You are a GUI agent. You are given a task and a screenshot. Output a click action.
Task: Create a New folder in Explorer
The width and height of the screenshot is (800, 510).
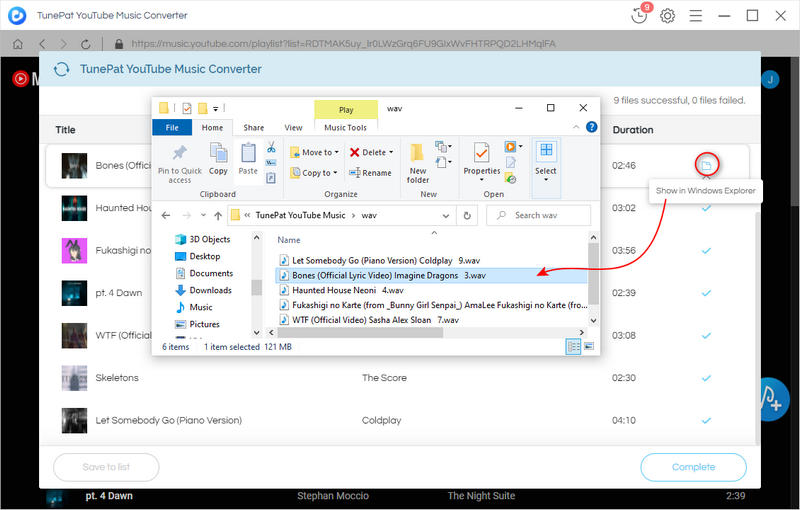point(418,162)
